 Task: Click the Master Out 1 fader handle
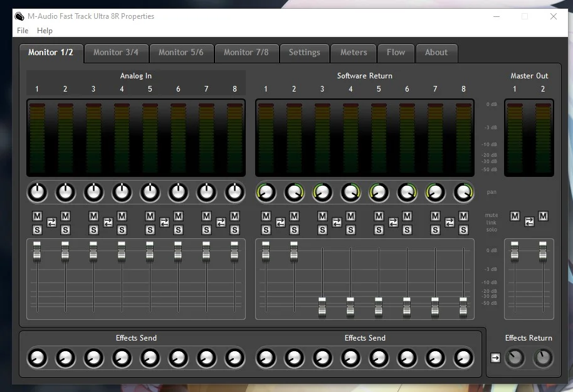click(515, 252)
